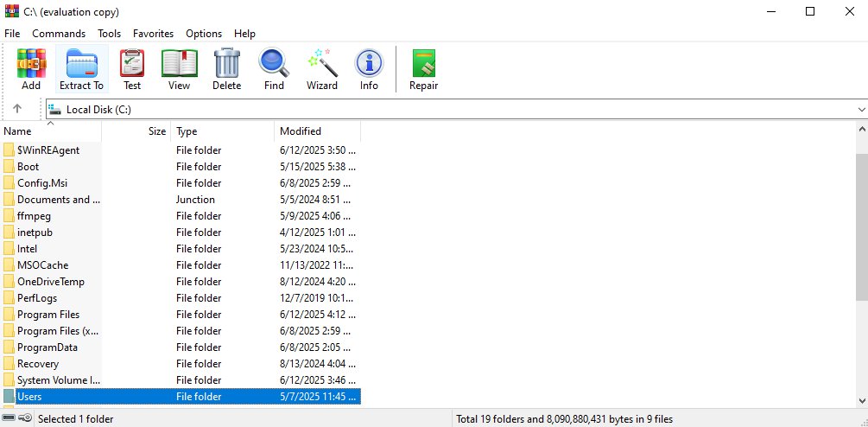
Task: Select the Intel folder icon
Action: click(x=9, y=249)
